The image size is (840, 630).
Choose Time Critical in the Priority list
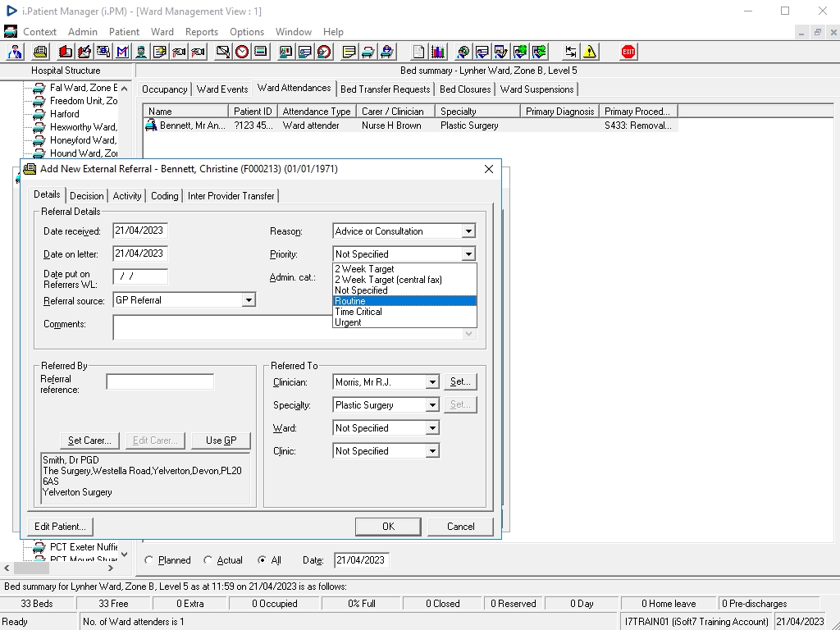pyautogui.click(x=404, y=312)
